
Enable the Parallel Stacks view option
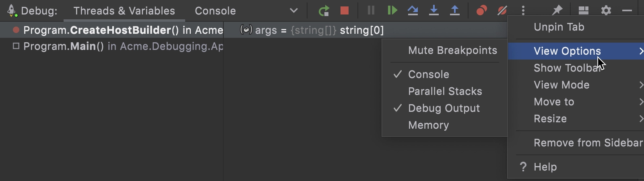coord(444,91)
